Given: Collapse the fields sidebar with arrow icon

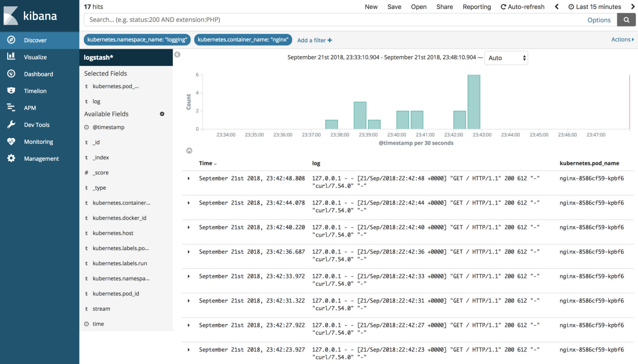Looking at the screenshot, I should coord(177,55).
